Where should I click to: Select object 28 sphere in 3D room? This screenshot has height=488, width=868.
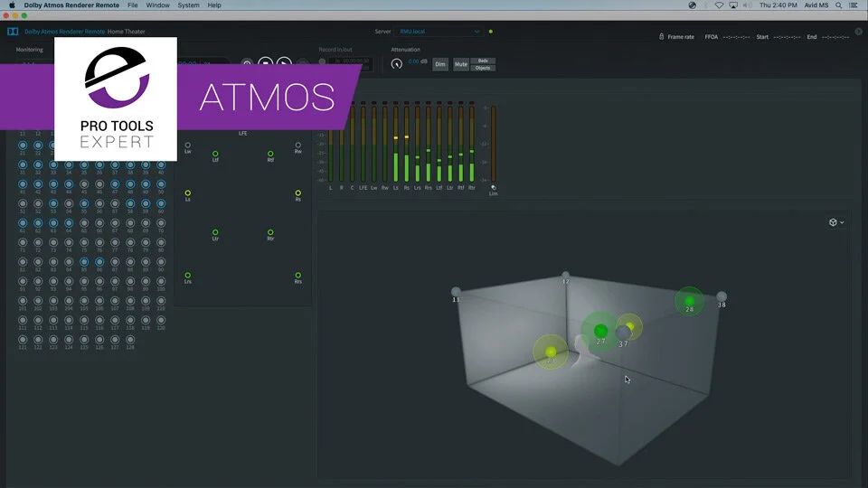(689, 301)
